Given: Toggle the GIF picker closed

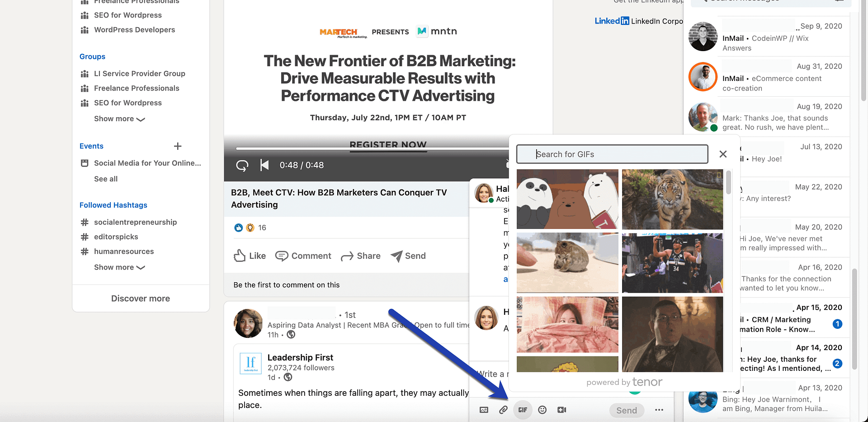Looking at the screenshot, I should coord(523,410).
